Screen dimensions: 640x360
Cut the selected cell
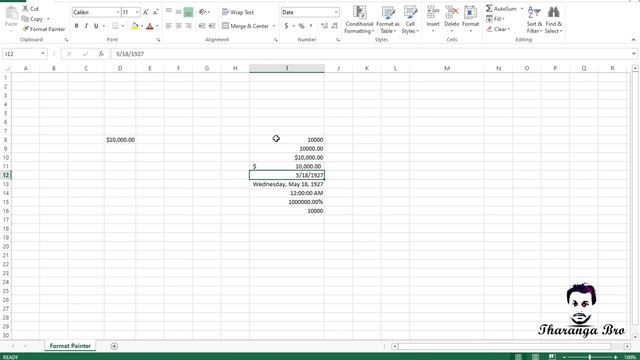coord(31,8)
